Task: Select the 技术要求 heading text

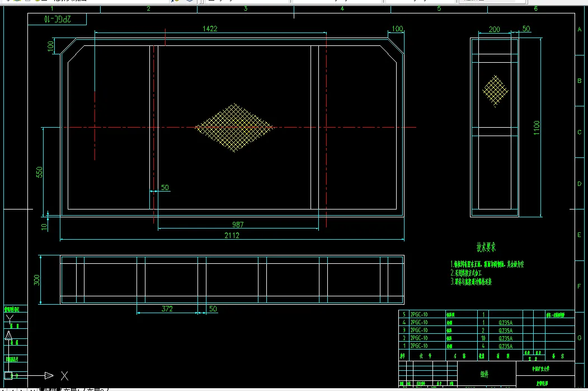Action: 486,247
